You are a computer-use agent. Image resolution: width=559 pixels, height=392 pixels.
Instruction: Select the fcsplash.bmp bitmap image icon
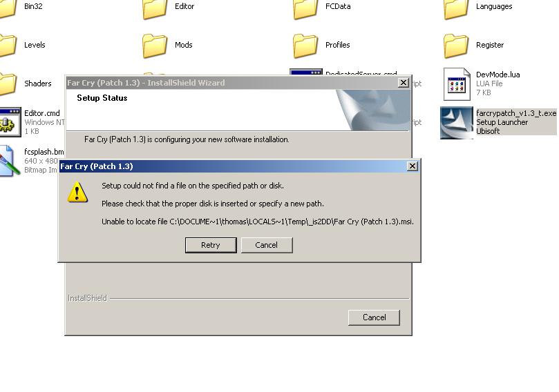click(8, 161)
